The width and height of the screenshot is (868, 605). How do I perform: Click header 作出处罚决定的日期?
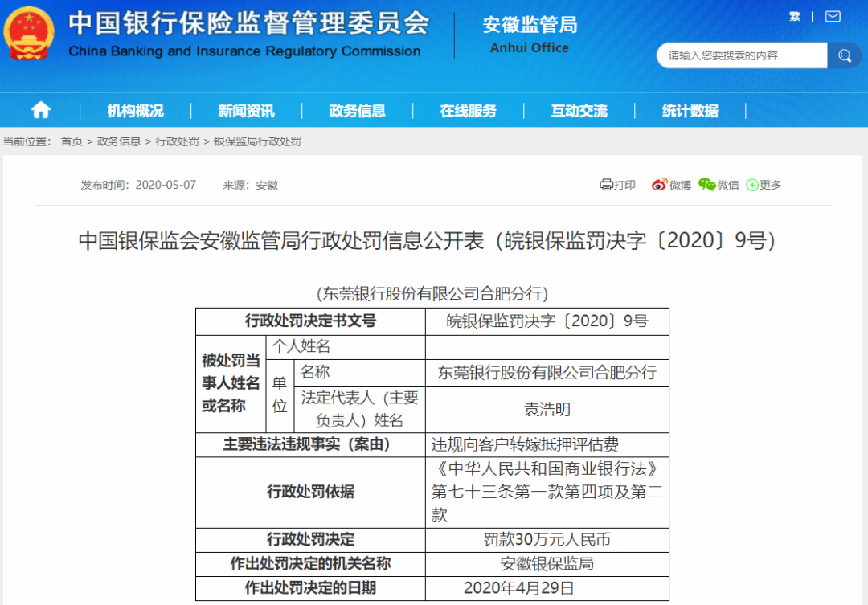310,588
